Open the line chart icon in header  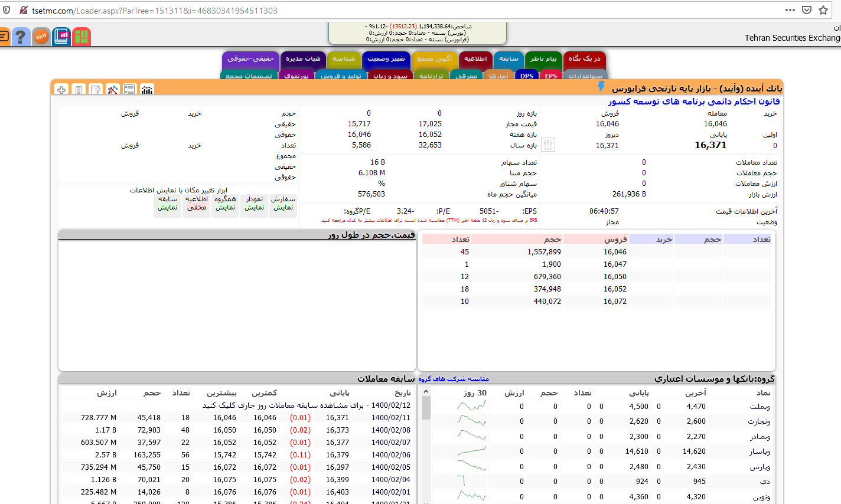[x=112, y=89]
